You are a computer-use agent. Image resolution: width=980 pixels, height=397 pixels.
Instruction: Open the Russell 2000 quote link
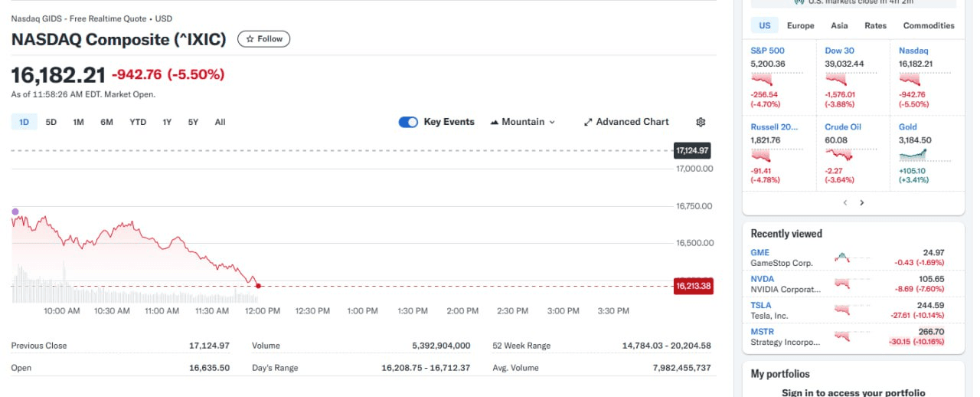[774, 127]
